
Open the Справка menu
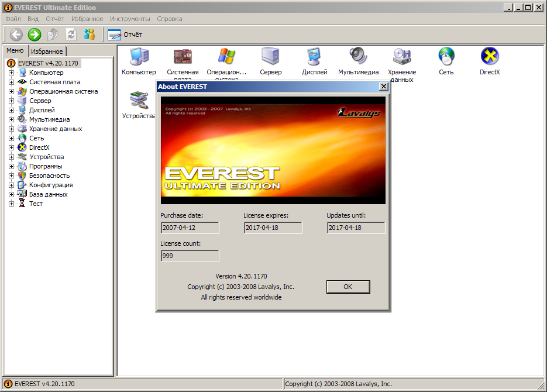pos(170,19)
